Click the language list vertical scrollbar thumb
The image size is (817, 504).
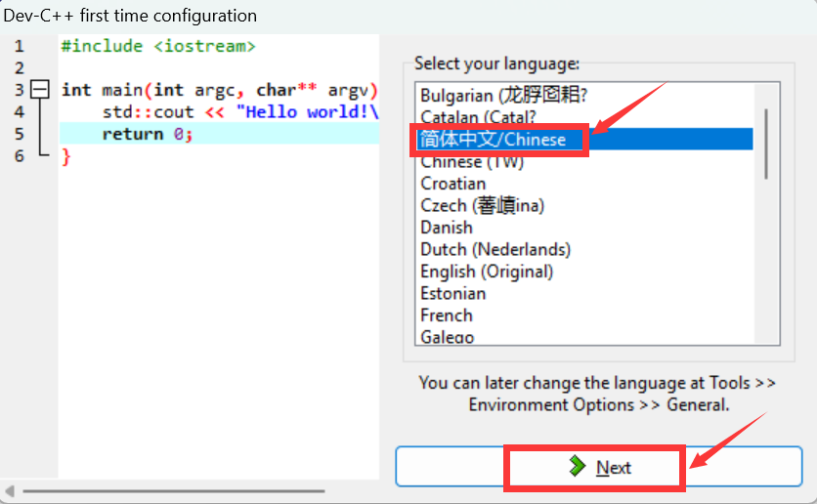point(766,144)
